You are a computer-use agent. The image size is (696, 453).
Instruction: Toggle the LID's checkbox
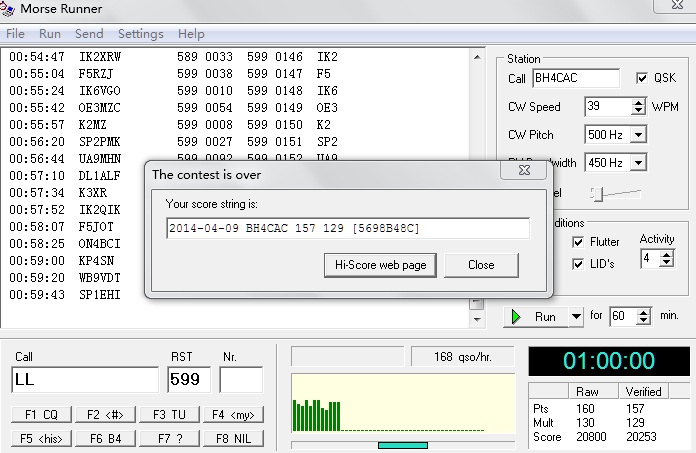577,264
